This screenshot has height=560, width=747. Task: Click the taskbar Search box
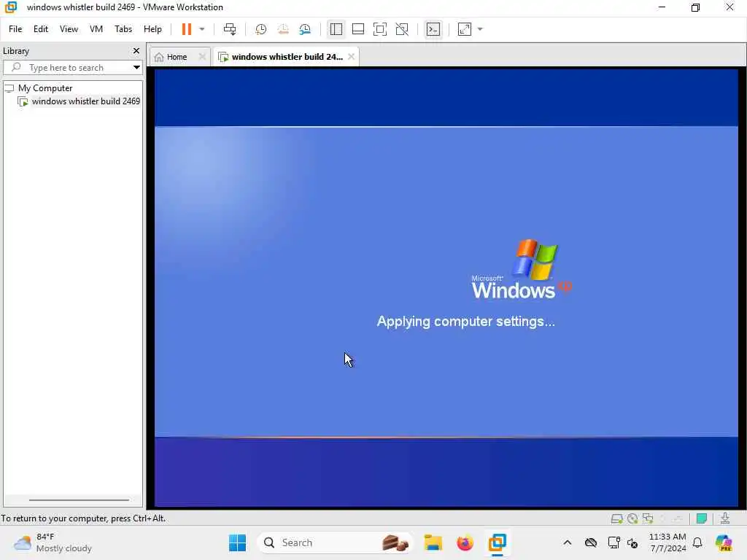coord(334,542)
